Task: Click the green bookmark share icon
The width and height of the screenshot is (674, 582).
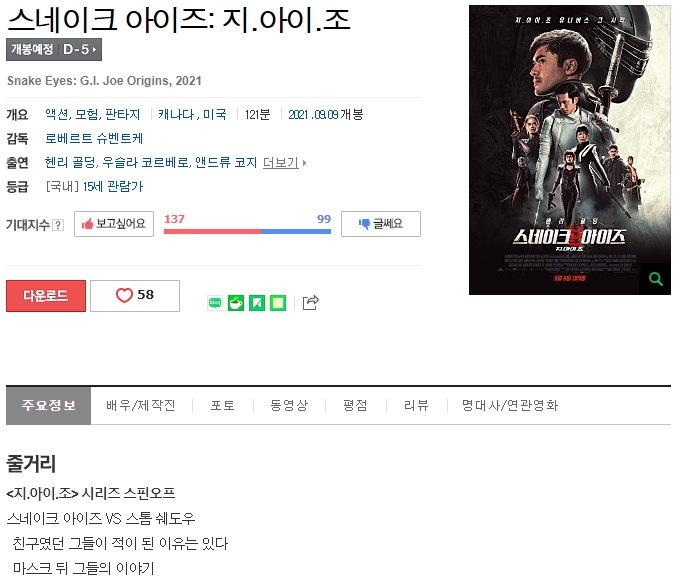Action: tap(257, 303)
